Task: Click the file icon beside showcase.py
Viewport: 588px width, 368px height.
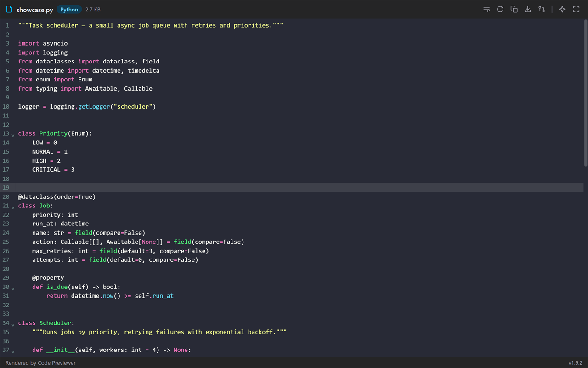Action: (x=9, y=9)
